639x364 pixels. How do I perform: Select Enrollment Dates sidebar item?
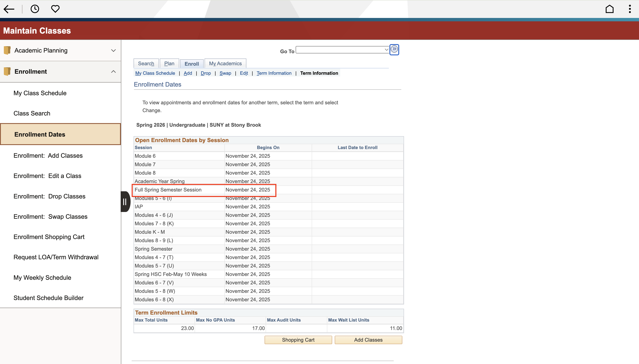pyautogui.click(x=60, y=134)
